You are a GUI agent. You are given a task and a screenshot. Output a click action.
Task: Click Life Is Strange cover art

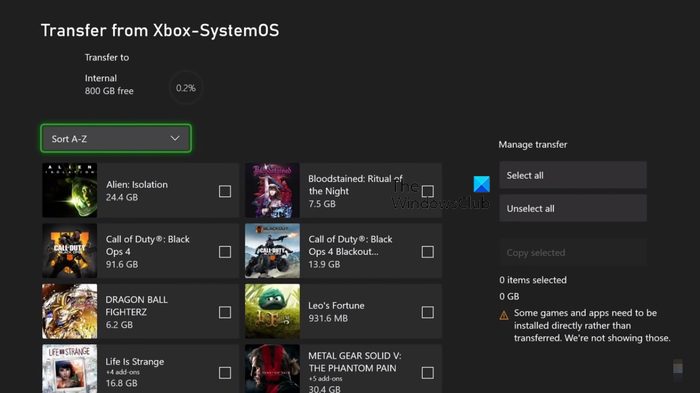[x=70, y=369]
